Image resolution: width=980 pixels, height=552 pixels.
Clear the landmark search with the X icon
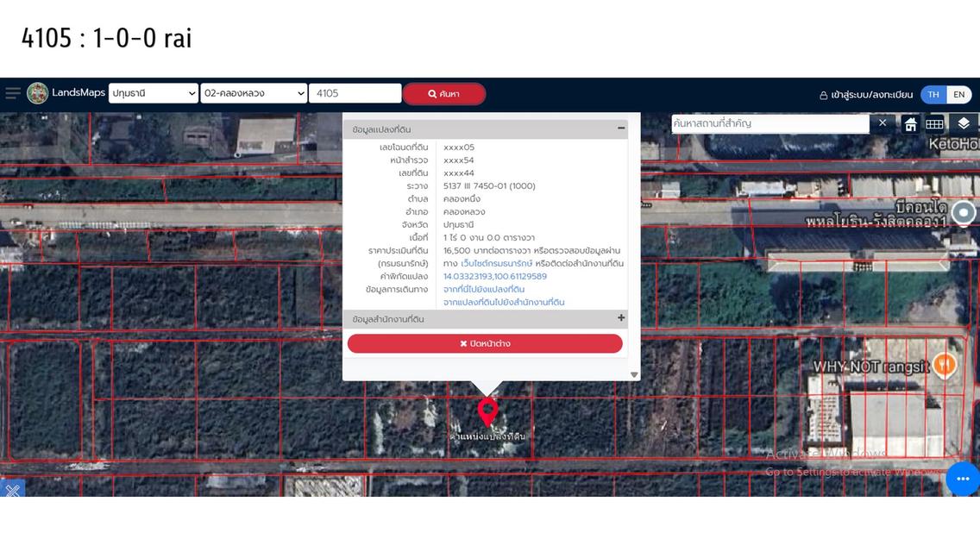(883, 123)
